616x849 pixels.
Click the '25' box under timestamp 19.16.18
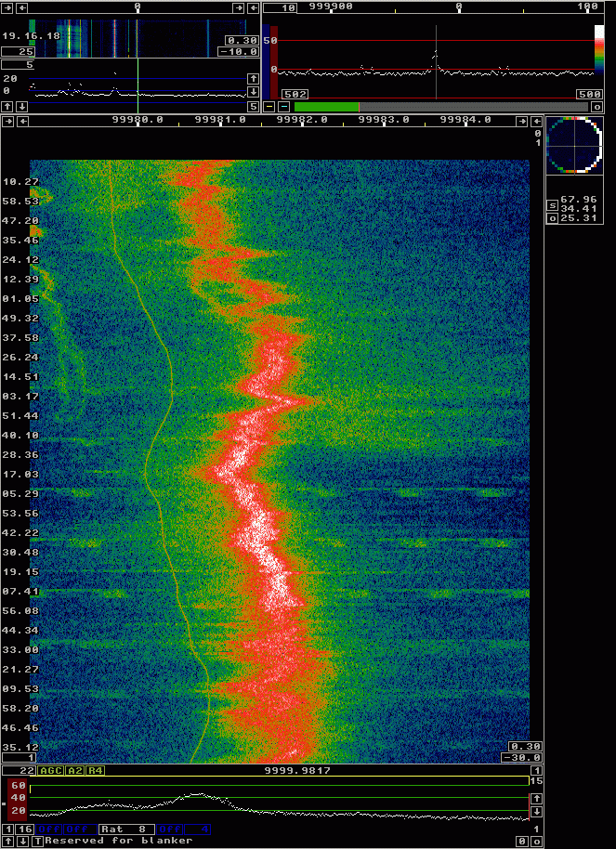[x=19, y=52]
